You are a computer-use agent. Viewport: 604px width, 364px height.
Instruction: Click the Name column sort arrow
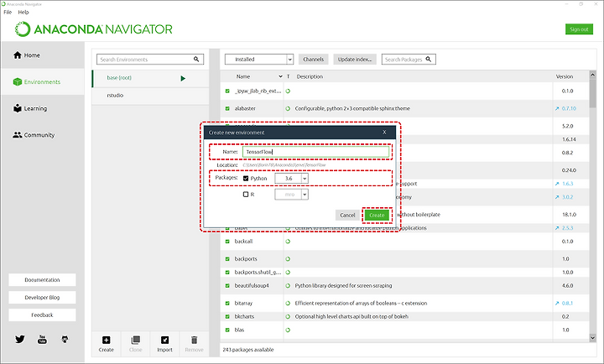click(x=280, y=76)
